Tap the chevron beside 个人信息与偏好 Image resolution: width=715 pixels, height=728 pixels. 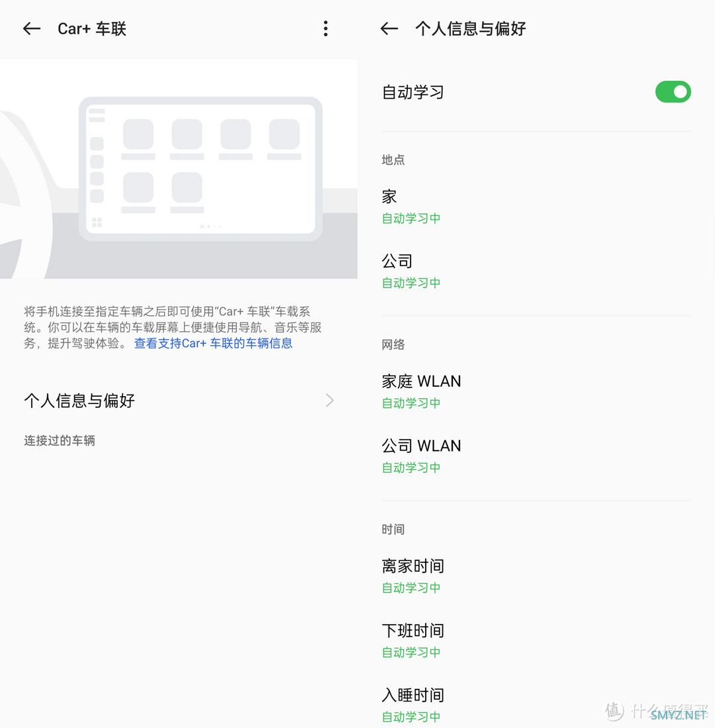point(330,400)
